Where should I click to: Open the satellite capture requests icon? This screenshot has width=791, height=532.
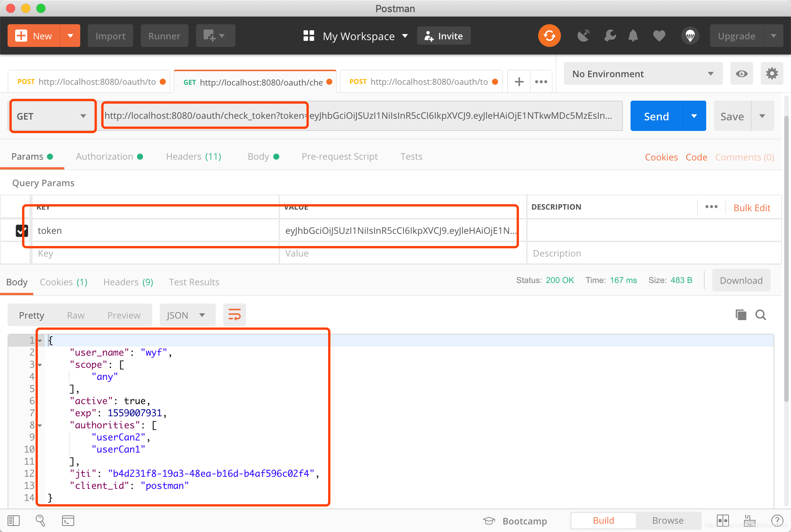pos(583,36)
